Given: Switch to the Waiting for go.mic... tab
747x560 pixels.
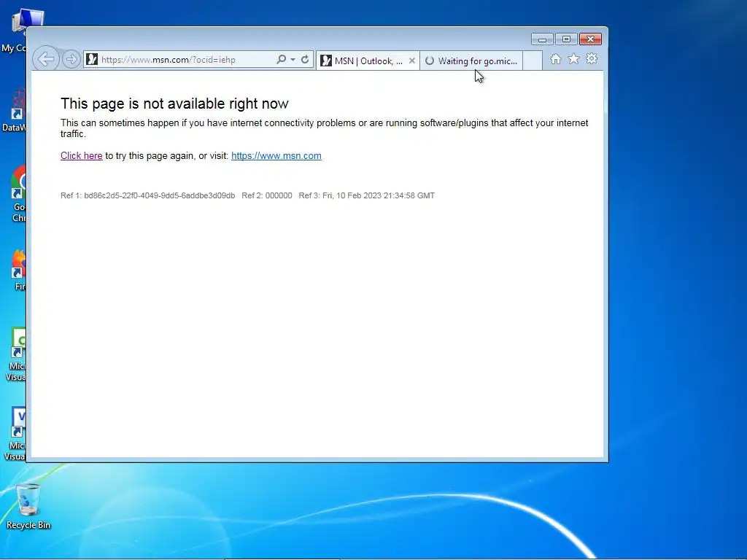Looking at the screenshot, I should click(471, 61).
